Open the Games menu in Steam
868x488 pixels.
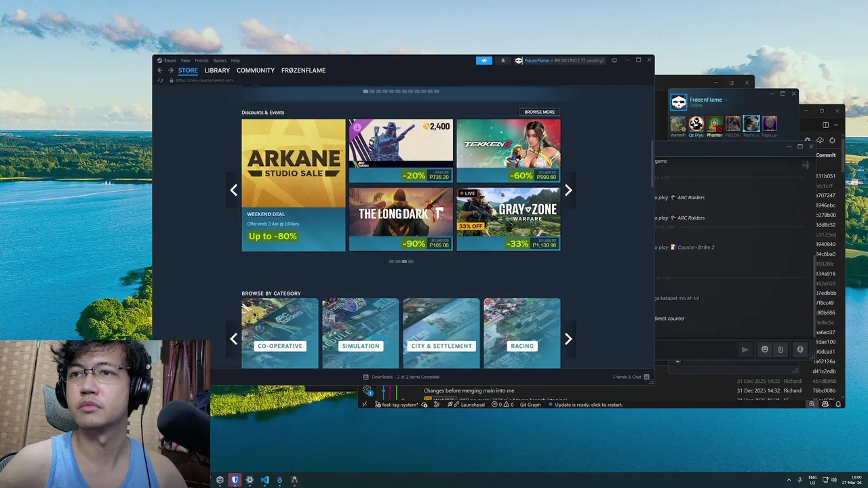point(220,60)
